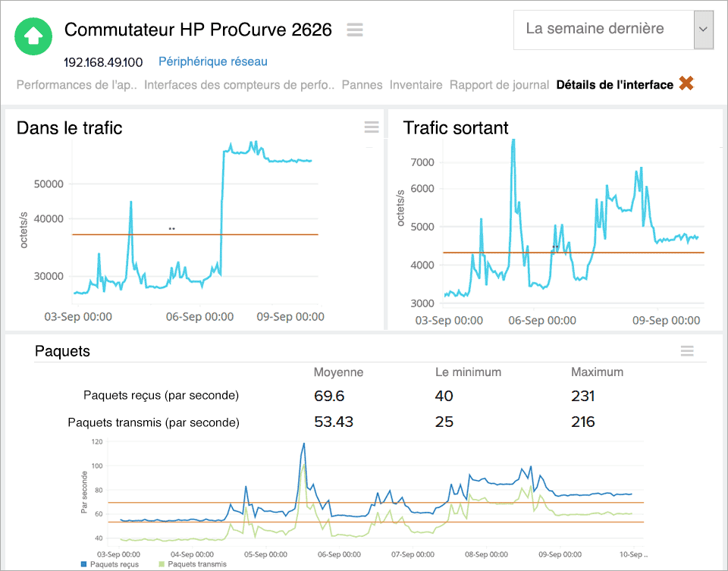728x571 pixels.
Task: Select the IP address 192.168.49.100
Action: 102,62
